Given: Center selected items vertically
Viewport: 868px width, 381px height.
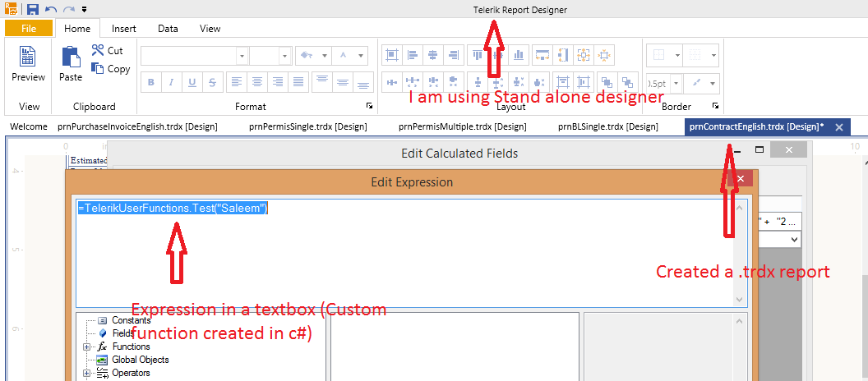Looking at the screenshot, I should 584,82.
